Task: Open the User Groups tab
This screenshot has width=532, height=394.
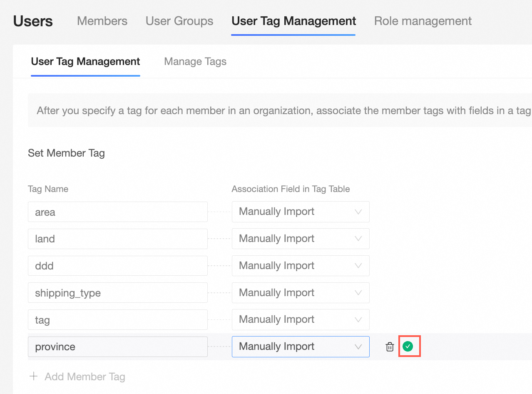Action: (x=179, y=21)
